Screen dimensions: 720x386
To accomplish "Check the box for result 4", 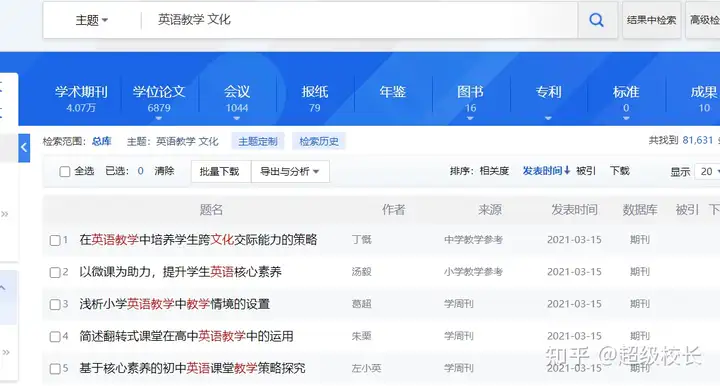I will click(55, 336).
